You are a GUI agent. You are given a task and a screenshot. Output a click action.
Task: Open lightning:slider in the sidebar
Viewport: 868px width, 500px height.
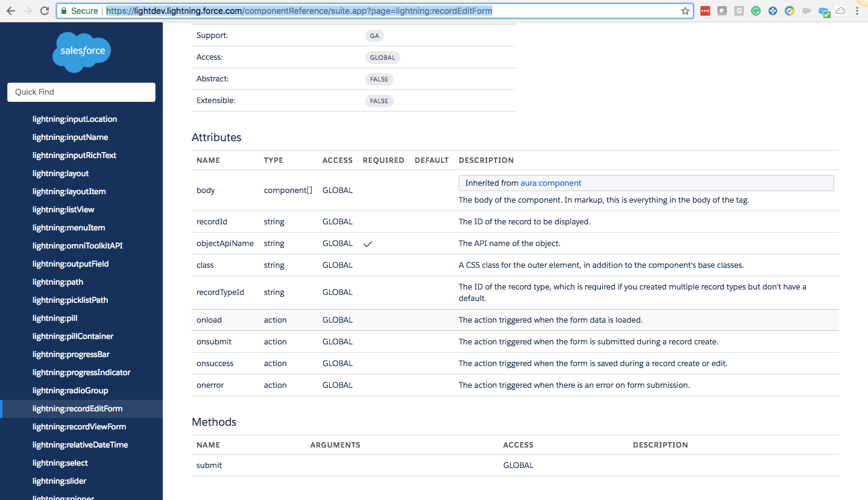click(60, 481)
